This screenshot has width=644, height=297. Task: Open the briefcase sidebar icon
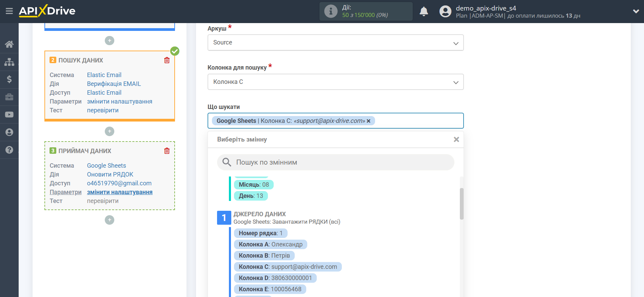pyautogui.click(x=9, y=97)
